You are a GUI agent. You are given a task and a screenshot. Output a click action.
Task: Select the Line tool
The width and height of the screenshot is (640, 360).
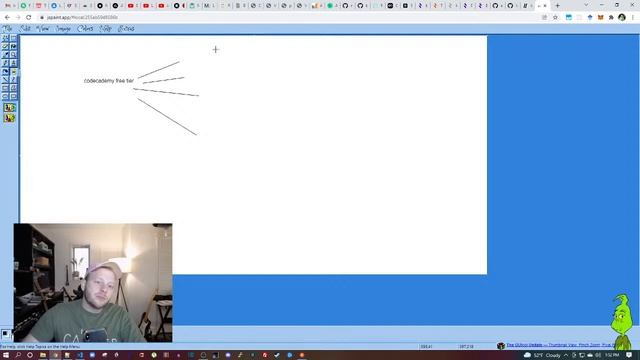point(5,80)
